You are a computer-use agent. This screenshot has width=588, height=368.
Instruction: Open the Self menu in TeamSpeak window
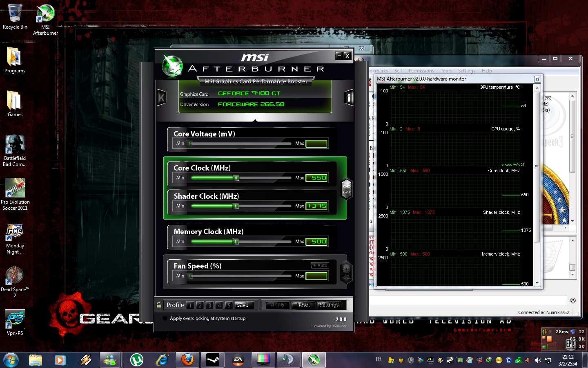click(x=398, y=71)
